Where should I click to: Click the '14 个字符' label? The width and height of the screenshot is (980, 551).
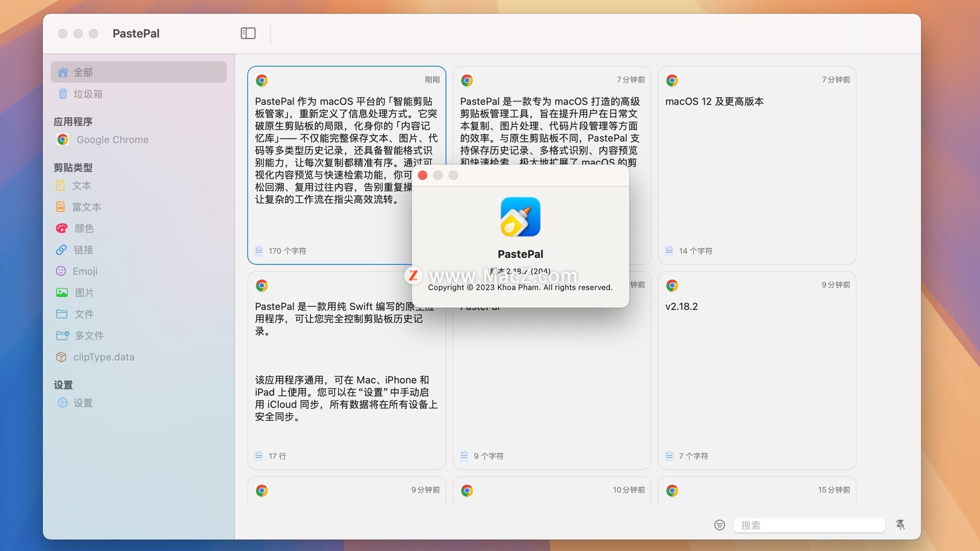click(696, 251)
